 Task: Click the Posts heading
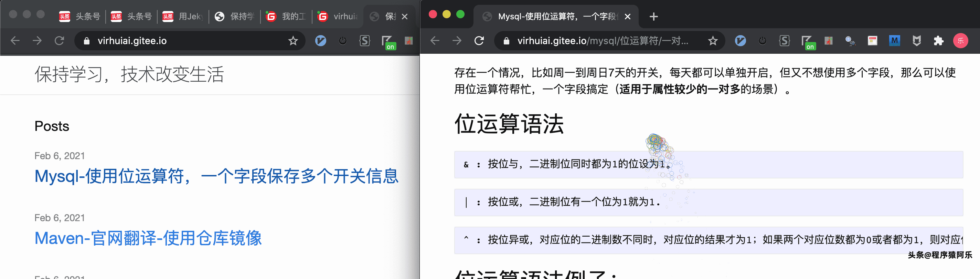coord(52,126)
